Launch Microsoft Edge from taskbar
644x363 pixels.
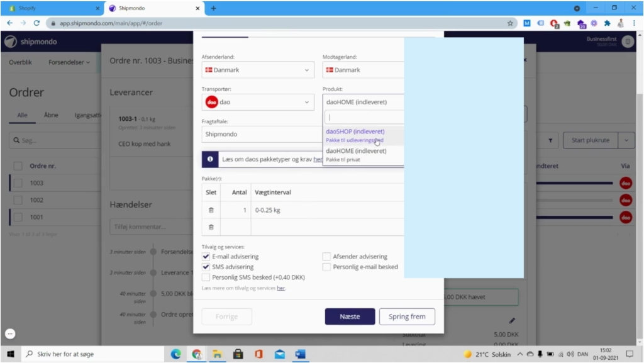176,354
